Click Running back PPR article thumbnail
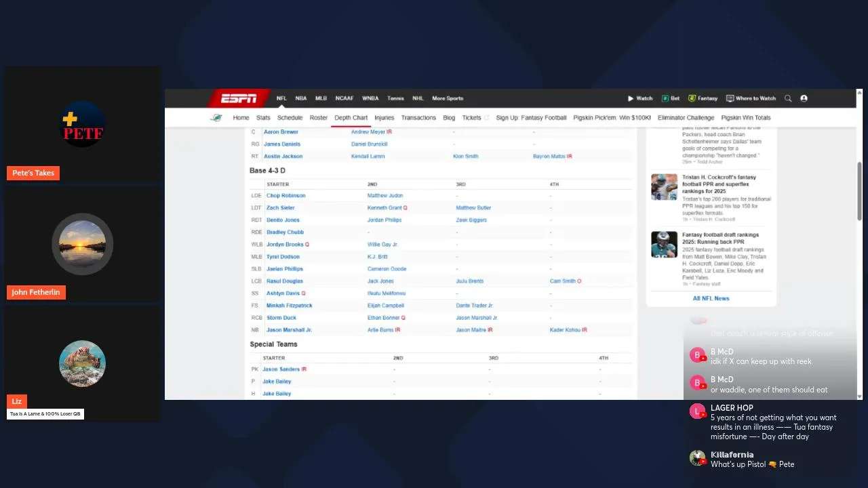 coord(664,245)
